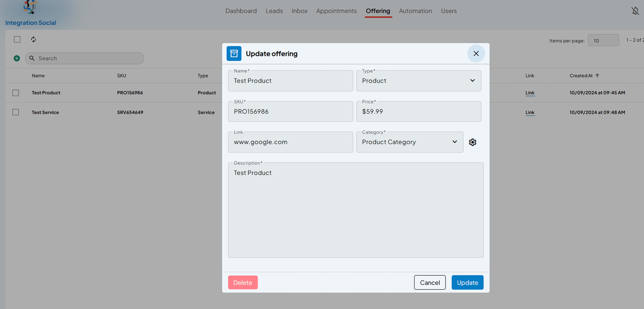Screen dimensions: 644x309
Task: Close the Update offering dialog
Action: [x=476, y=53]
